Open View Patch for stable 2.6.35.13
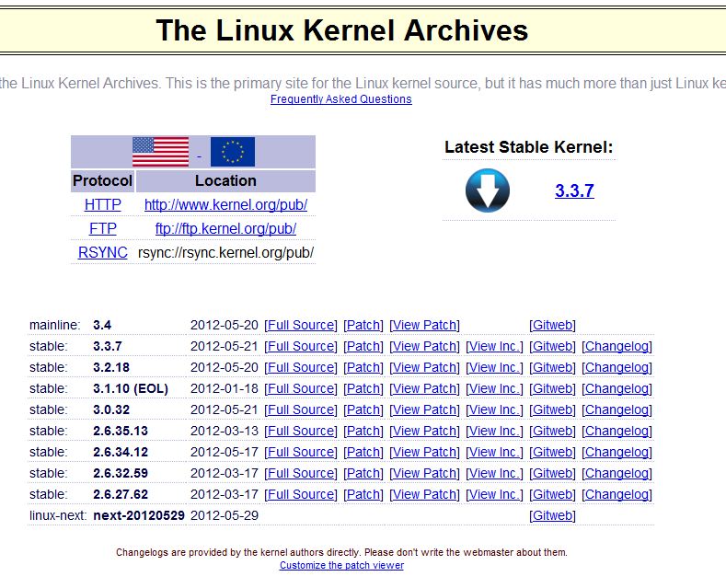This screenshot has height=588, width=726. [x=424, y=431]
